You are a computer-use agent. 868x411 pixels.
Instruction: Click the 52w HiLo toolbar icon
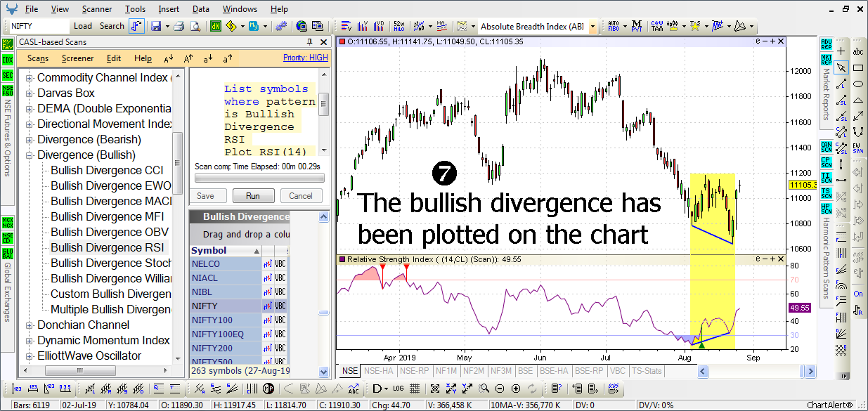[x=399, y=26]
